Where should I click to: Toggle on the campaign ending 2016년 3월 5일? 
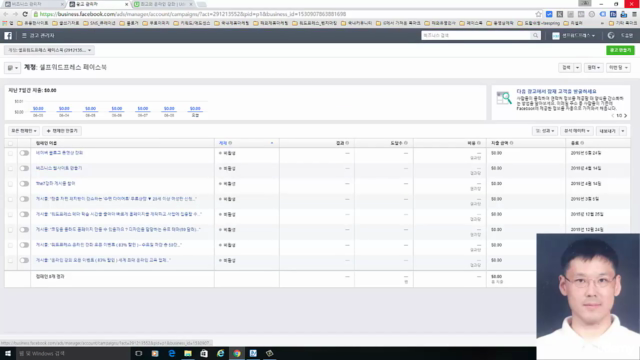tap(24, 199)
